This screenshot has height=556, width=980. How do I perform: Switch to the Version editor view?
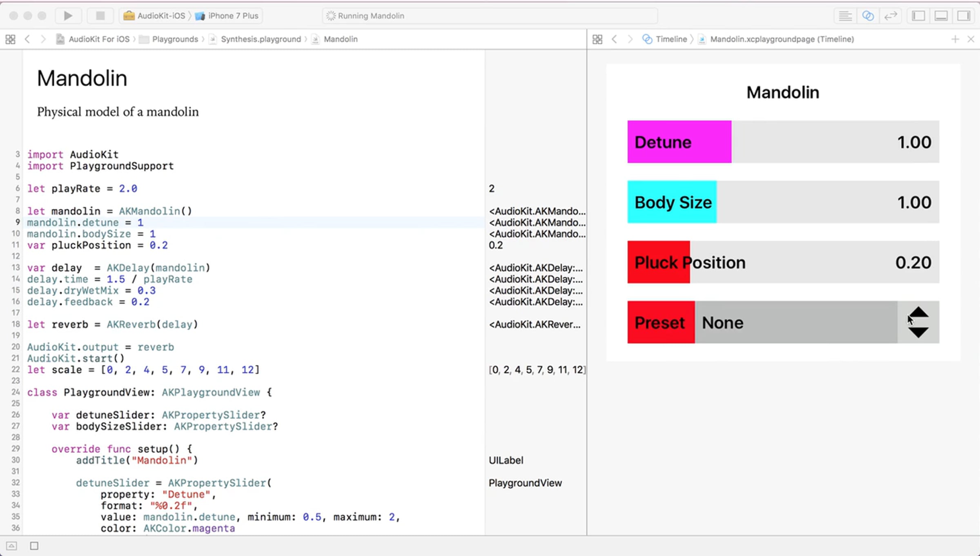coord(891,16)
